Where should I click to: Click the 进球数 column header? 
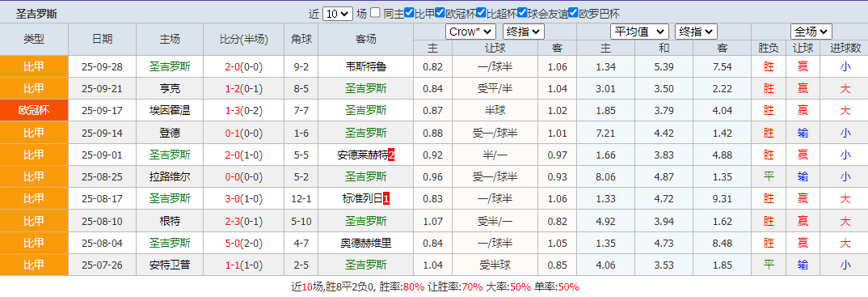coord(845,49)
